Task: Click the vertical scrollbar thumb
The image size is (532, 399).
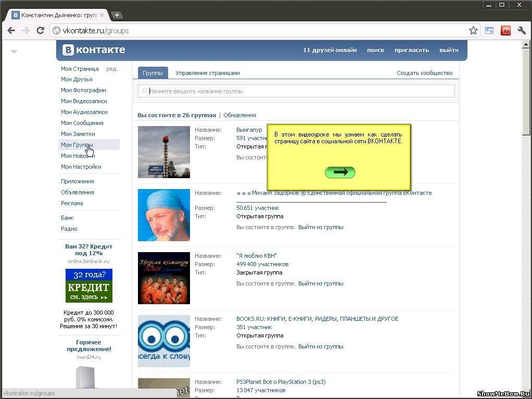Action: [x=526, y=92]
